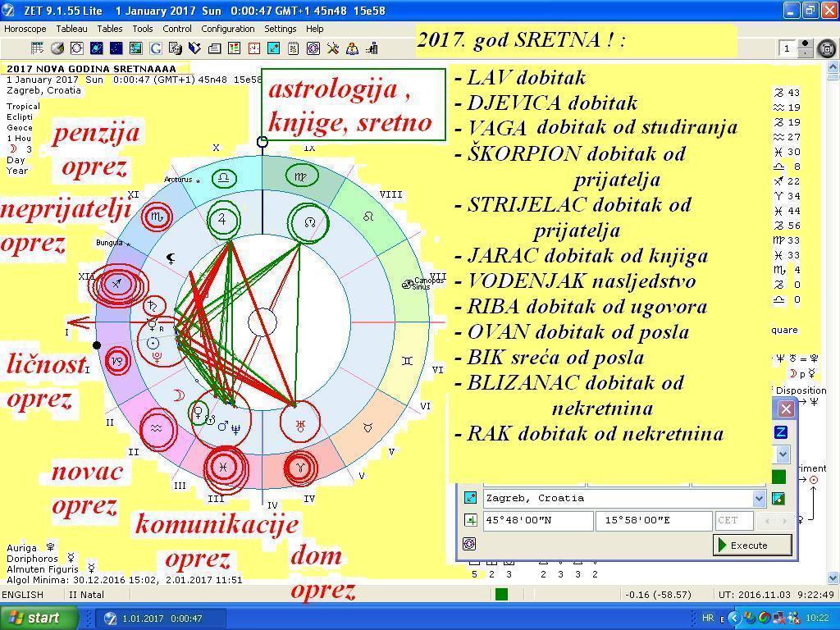Open the Horoscope menu

25,29
